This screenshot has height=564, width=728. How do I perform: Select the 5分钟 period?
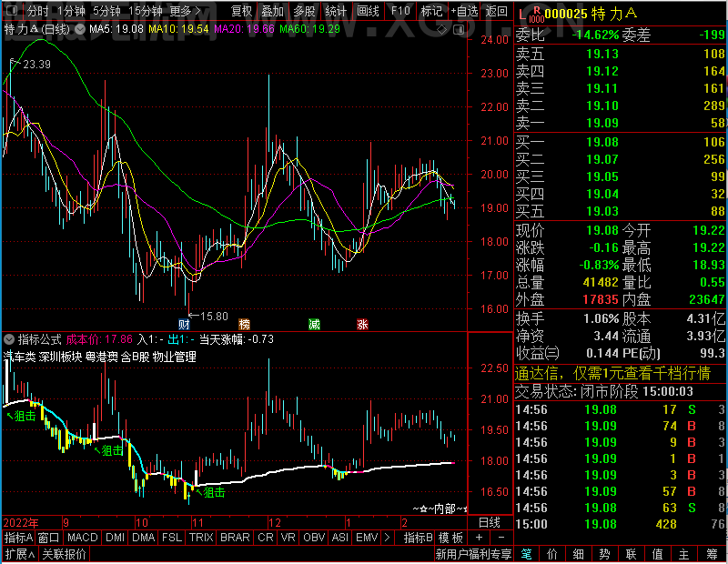pyautogui.click(x=106, y=11)
